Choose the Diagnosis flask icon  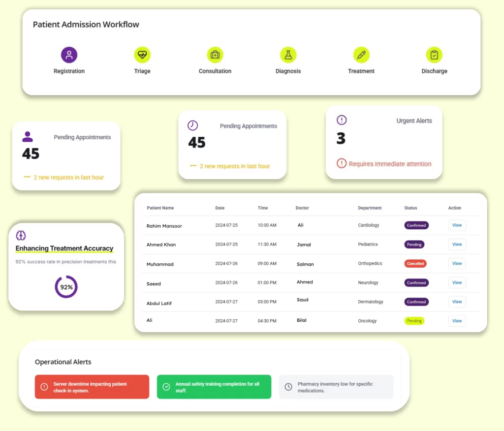pyautogui.click(x=288, y=55)
